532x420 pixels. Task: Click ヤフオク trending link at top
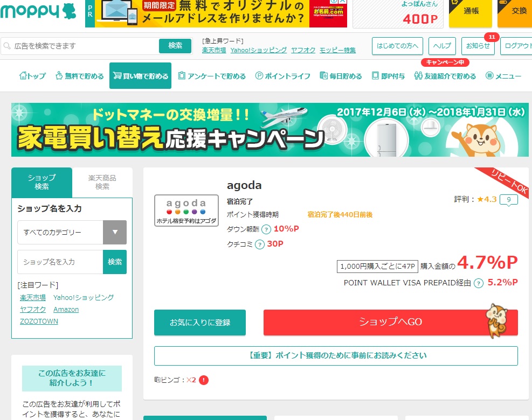(303, 50)
